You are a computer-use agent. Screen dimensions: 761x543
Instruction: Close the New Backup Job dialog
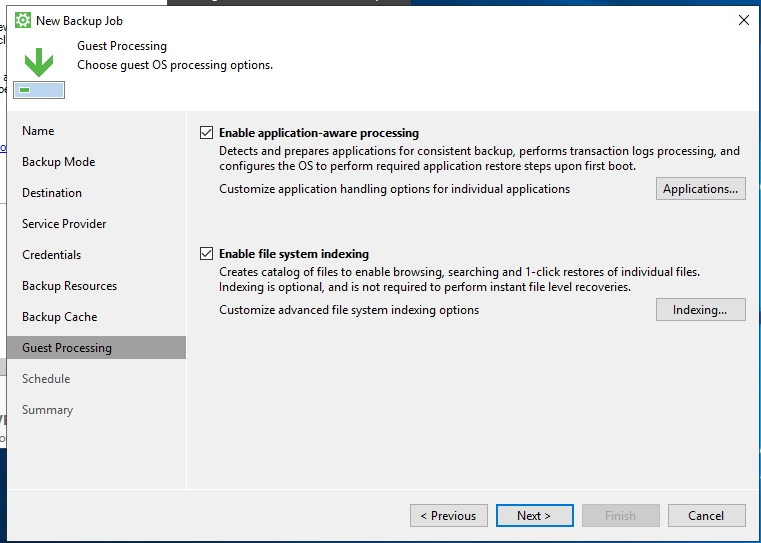[x=743, y=20]
